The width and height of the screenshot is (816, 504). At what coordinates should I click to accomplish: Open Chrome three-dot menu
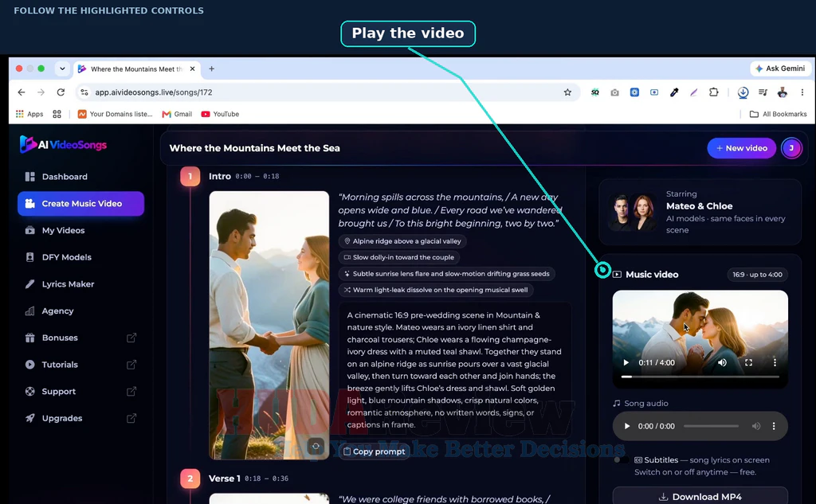click(x=802, y=92)
